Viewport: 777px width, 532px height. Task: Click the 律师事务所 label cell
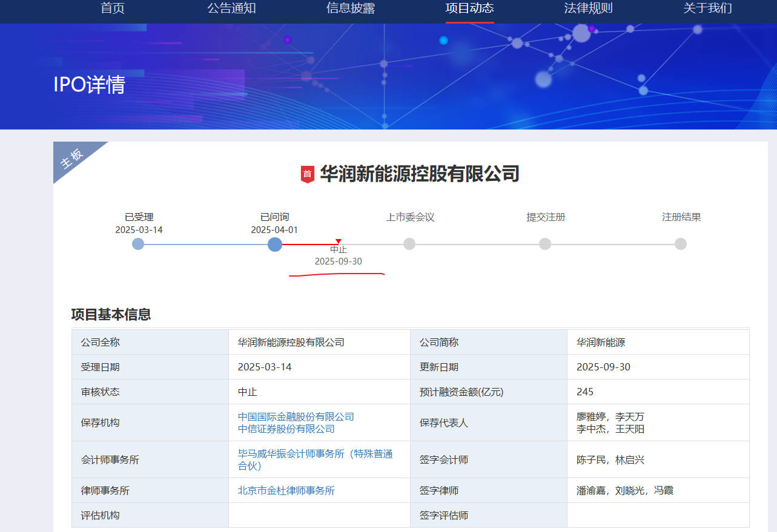pos(150,490)
